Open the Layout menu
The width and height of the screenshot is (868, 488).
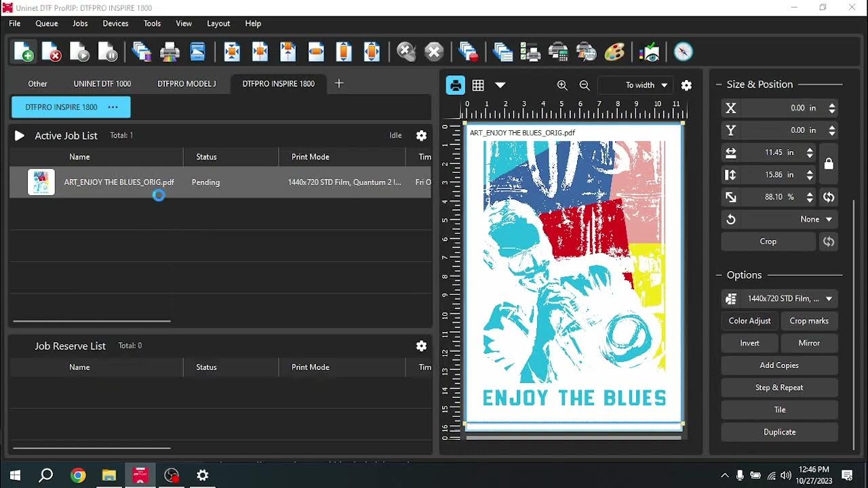(x=218, y=23)
